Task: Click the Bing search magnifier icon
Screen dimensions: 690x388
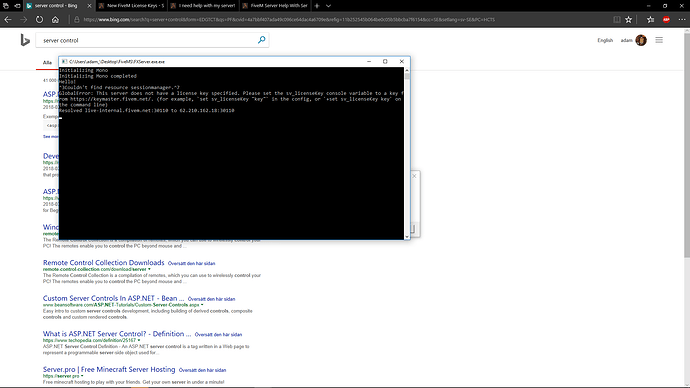Action: click(x=261, y=40)
